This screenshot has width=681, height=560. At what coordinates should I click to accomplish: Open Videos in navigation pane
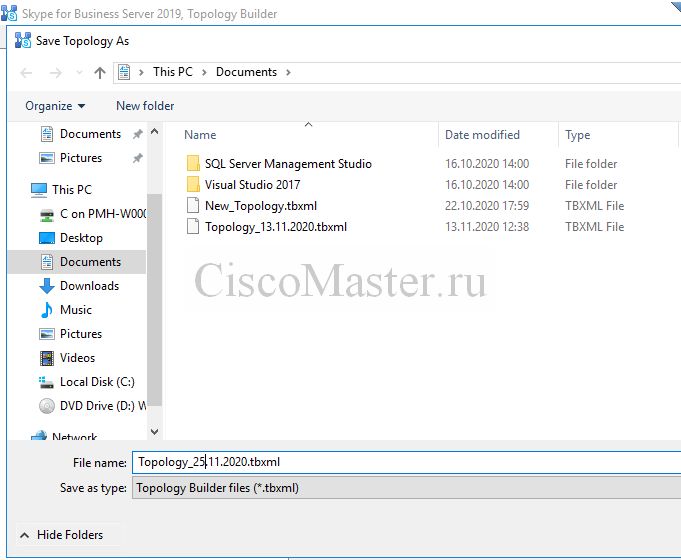(77, 358)
